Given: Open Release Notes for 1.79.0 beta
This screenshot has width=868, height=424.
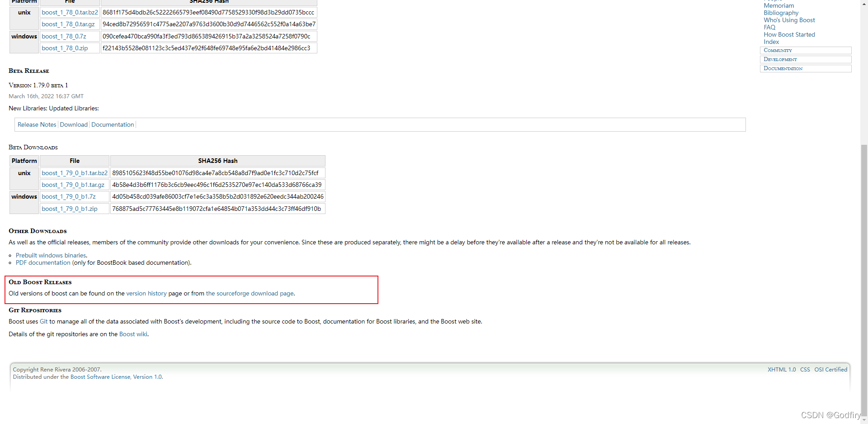Looking at the screenshot, I should pyautogui.click(x=37, y=124).
